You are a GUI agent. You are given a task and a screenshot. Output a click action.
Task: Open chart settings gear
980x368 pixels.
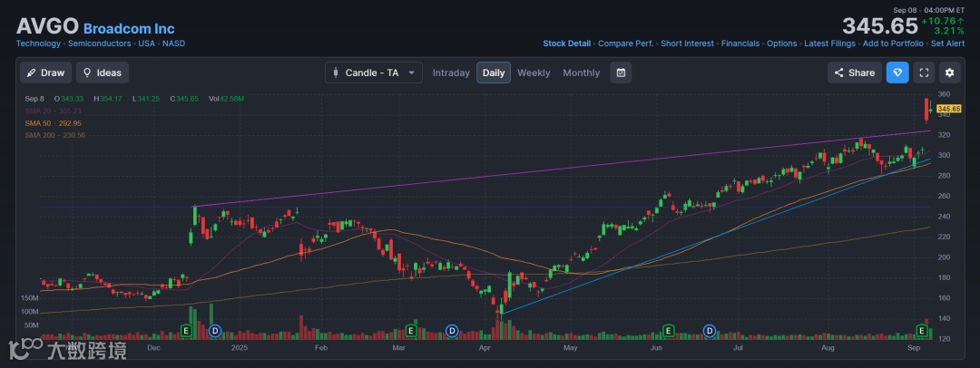(x=949, y=73)
